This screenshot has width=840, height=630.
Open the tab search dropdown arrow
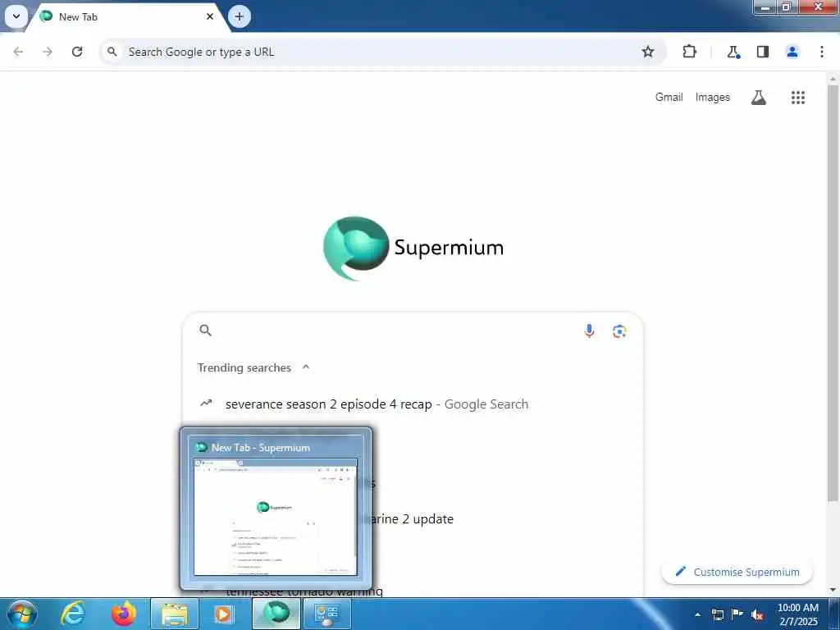(16, 16)
